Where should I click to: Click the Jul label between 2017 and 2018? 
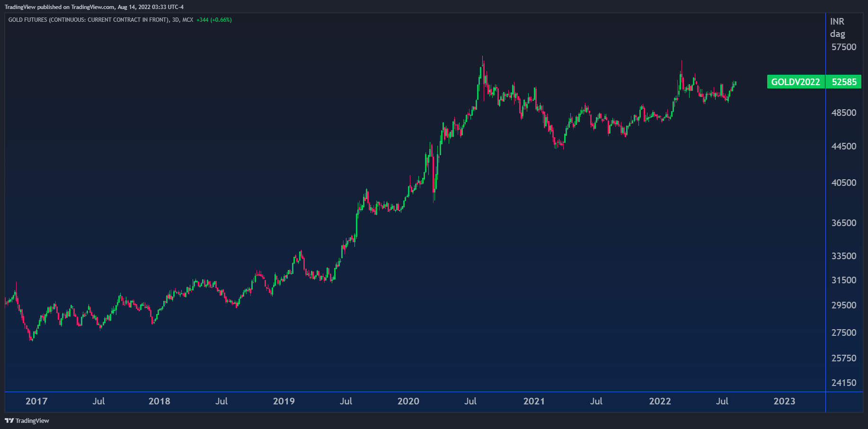98,401
